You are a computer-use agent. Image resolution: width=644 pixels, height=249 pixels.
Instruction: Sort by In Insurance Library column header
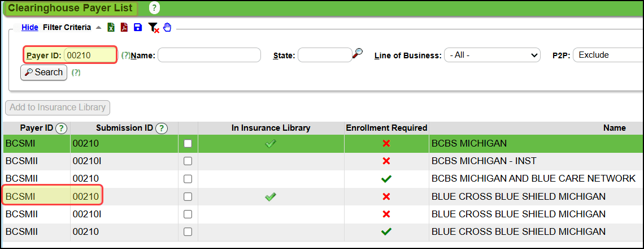point(271,128)
